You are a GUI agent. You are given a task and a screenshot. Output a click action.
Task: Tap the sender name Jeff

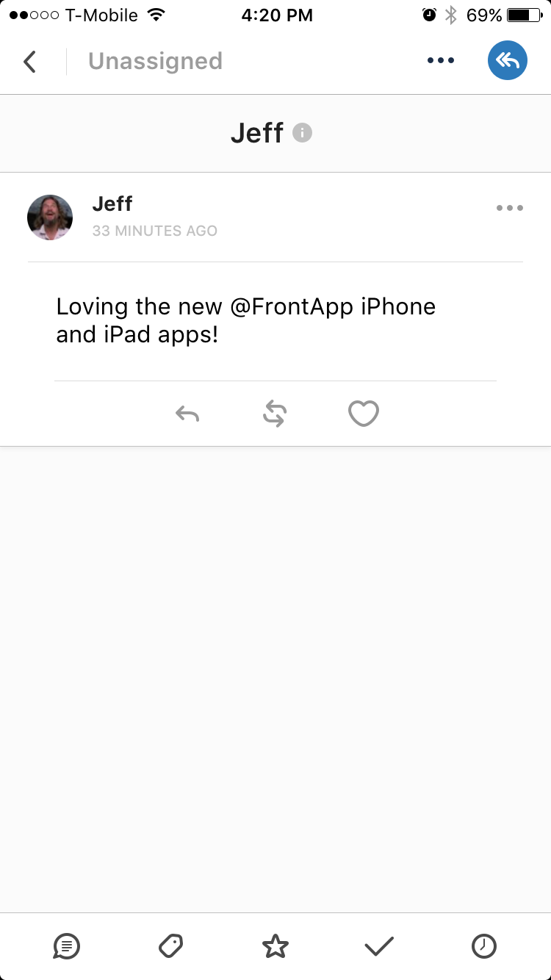[x=112, y=203]
